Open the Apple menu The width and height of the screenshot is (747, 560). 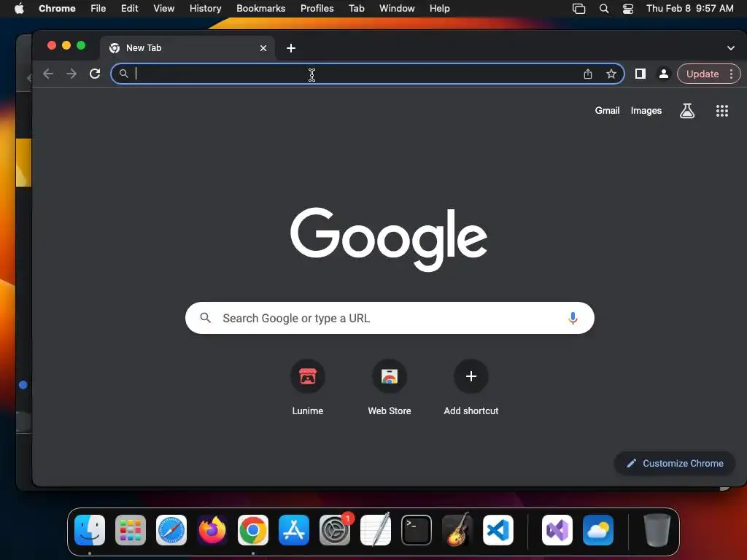tap(20, 8)
